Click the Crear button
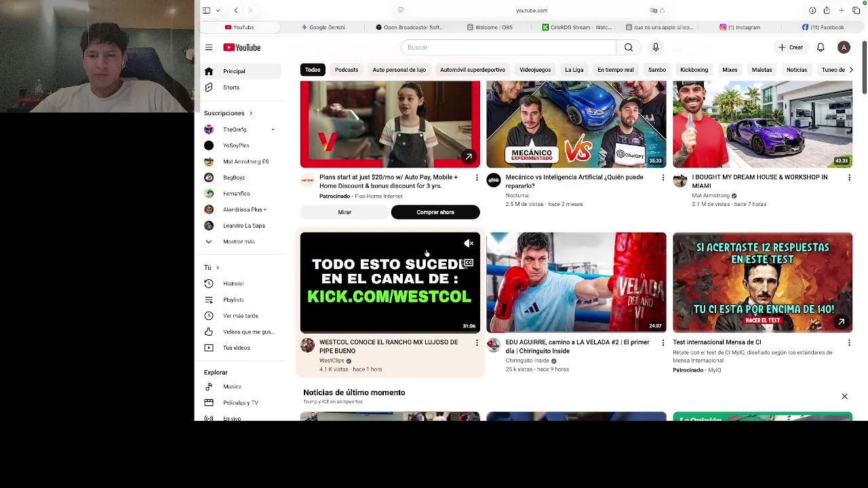The width and height of the screenshot is (868, 488). (791, 47)
